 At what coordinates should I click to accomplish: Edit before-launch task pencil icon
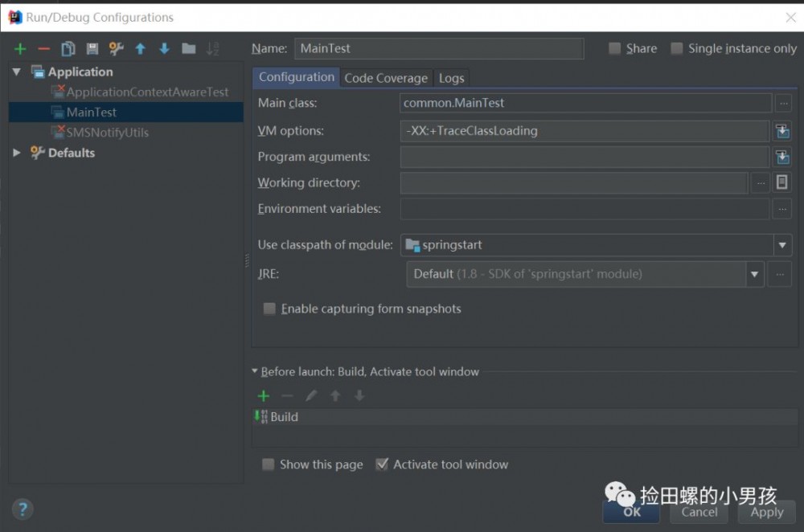tap(311, 396)
